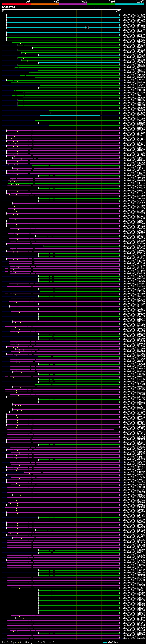Open the UniRef100_C7FF10 hit label

click(133, 42)
